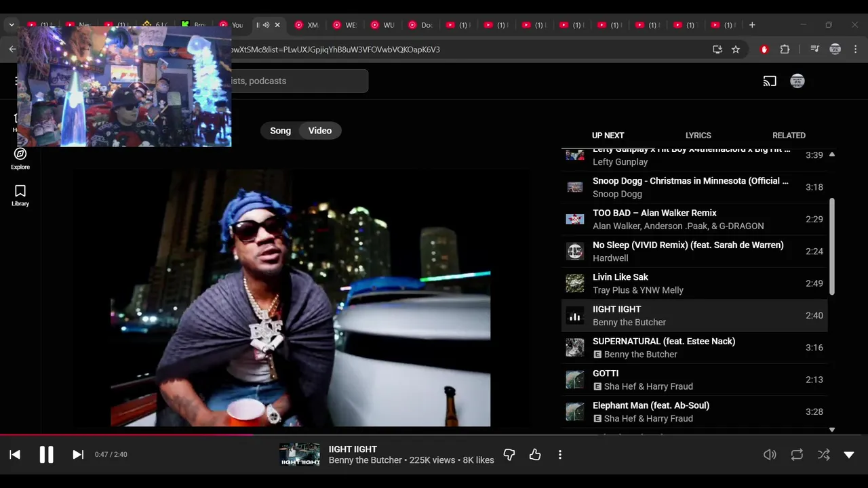The height and width of the screenshot is (488, 868).
Task: Click the Benny the Butcher artist name in player bar
Action: tap(366, 460)
